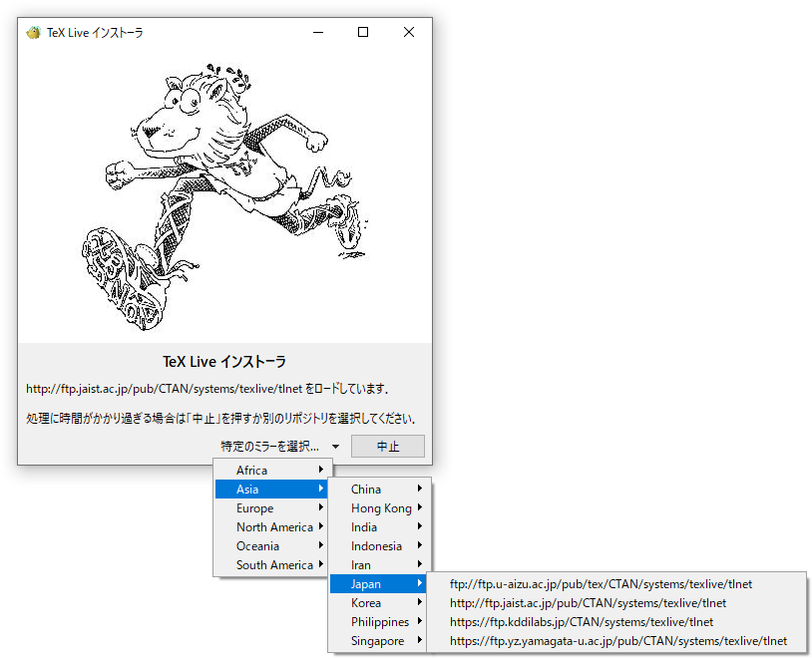812x659 pixels.
Task: Click the 処理に時間がかかり過ぎる場合 hint text
Action: coord(221,419)
